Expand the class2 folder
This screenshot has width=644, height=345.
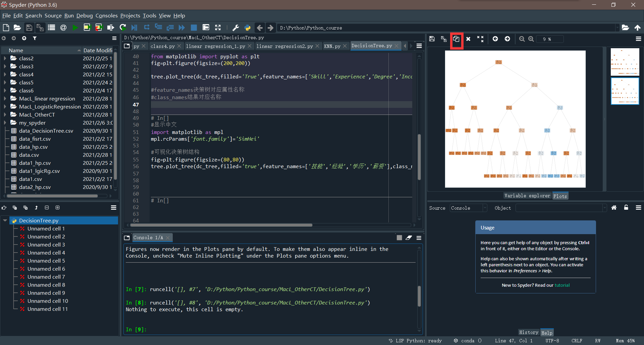(x=5, y=58)
